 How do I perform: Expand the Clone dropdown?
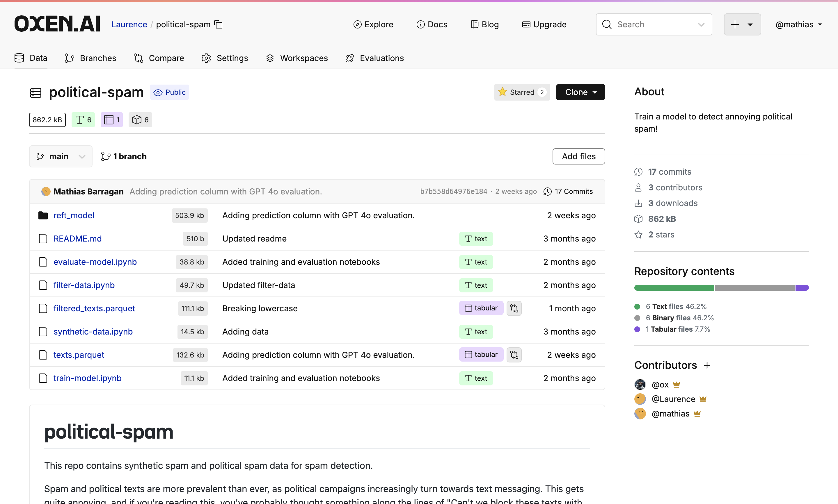580,92
